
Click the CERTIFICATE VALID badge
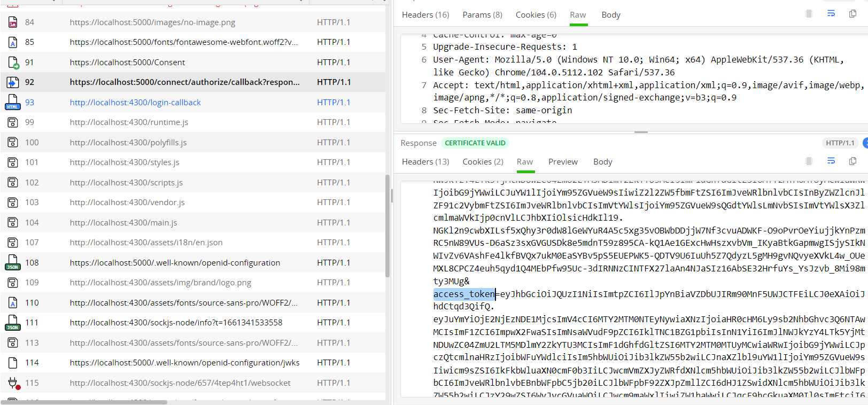(475, 143)
